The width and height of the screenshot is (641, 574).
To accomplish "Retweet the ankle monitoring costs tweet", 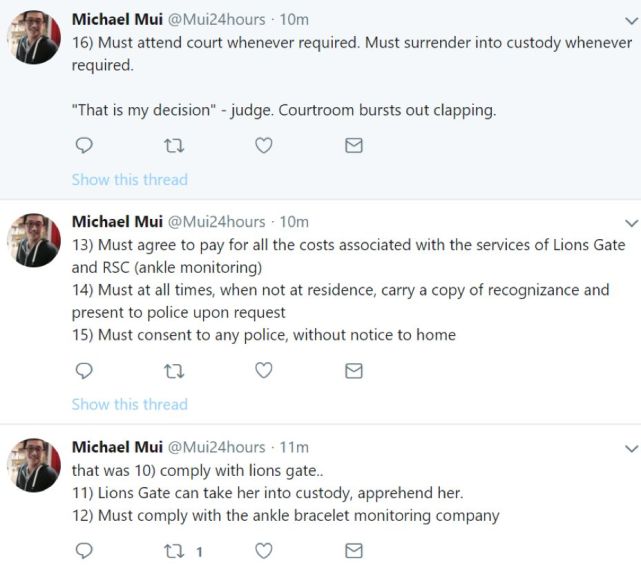I will (174, 371).
